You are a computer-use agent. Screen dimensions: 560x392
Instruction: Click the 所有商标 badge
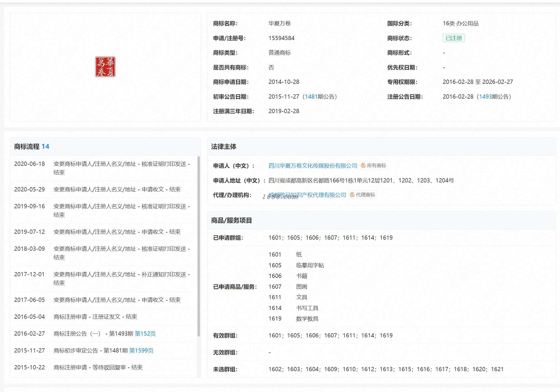pos(374,166)
